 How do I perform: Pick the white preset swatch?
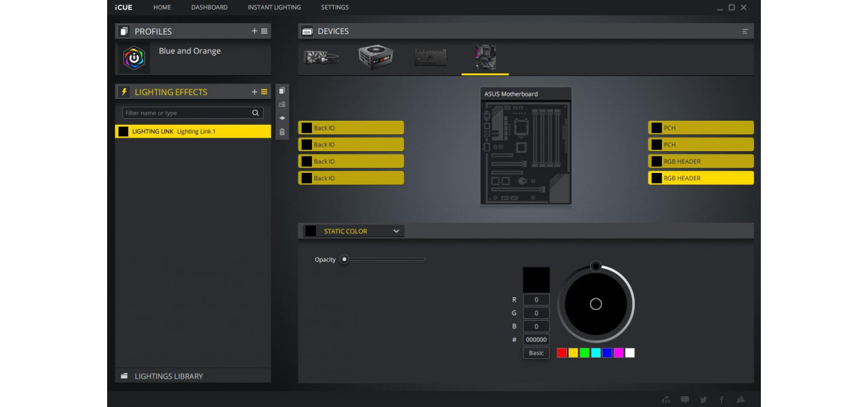(x=630, y=353)
